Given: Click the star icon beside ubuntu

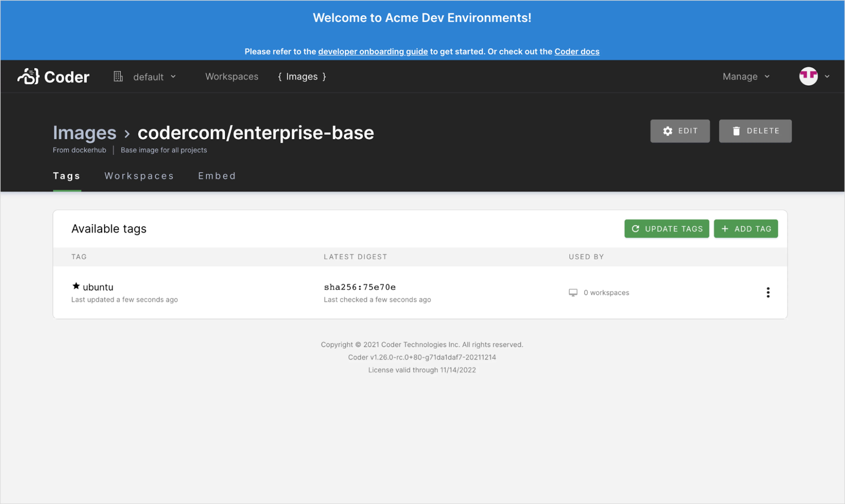Looking at the screenshot, I should [76, 286].
